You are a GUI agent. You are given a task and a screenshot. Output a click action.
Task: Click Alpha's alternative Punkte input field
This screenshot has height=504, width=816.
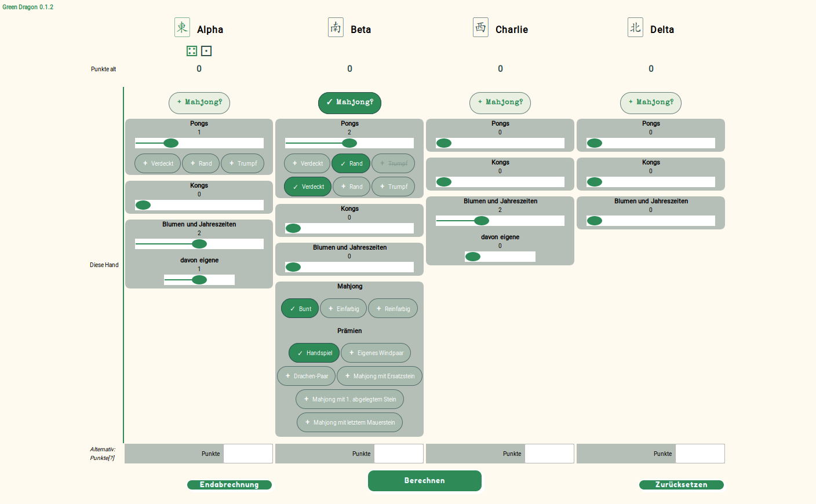click(248, 454)
